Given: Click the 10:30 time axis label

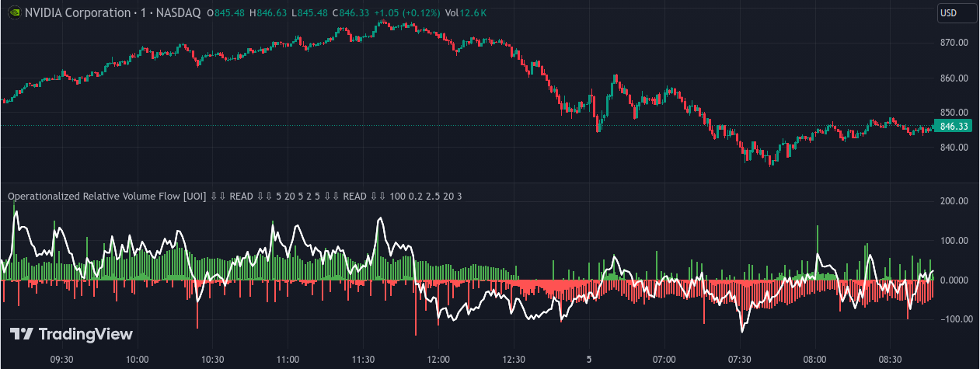Looking at the screenshot, I should click(x=212, y=360).
